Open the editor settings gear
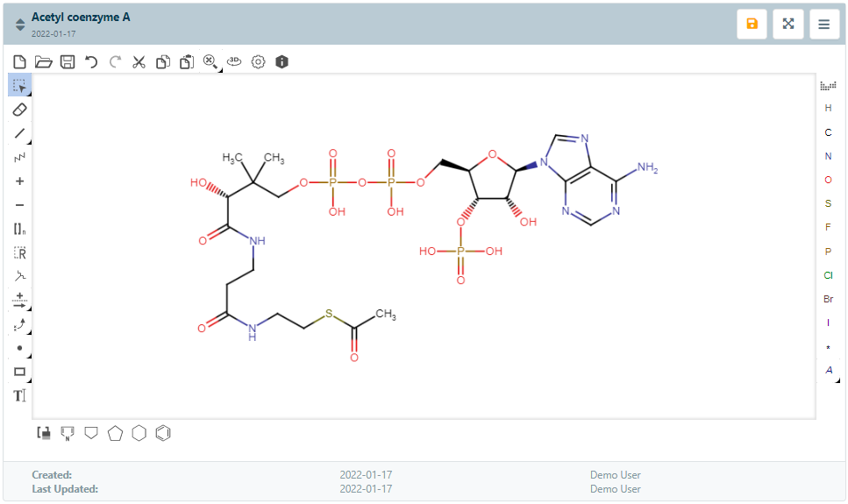 (x=258, y=61)
